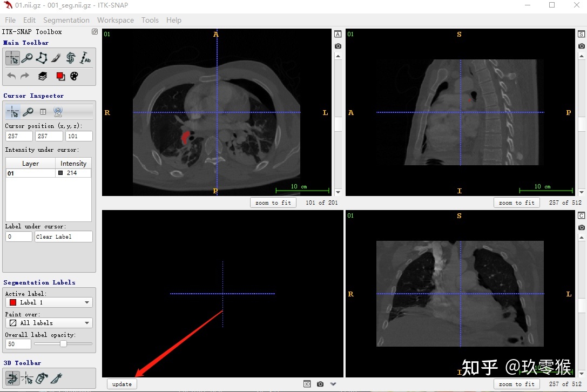Click the cursor x position field
Viewport: 587px width, 392px height.
[x=19, y=136]
